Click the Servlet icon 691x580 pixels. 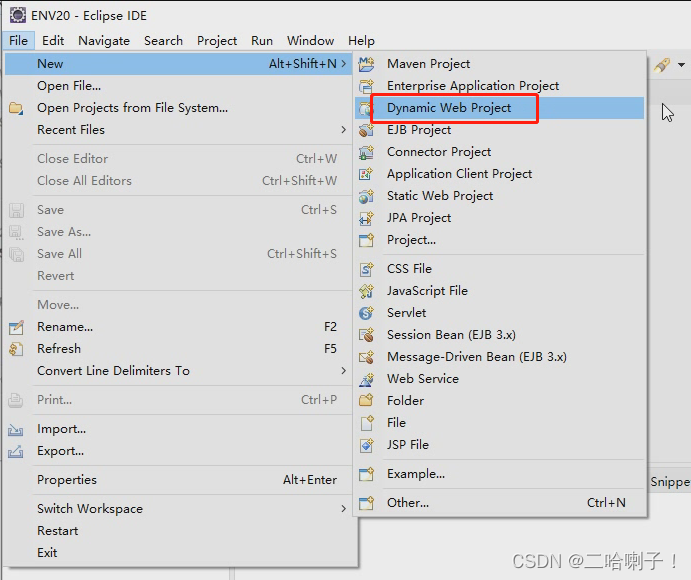366,313
